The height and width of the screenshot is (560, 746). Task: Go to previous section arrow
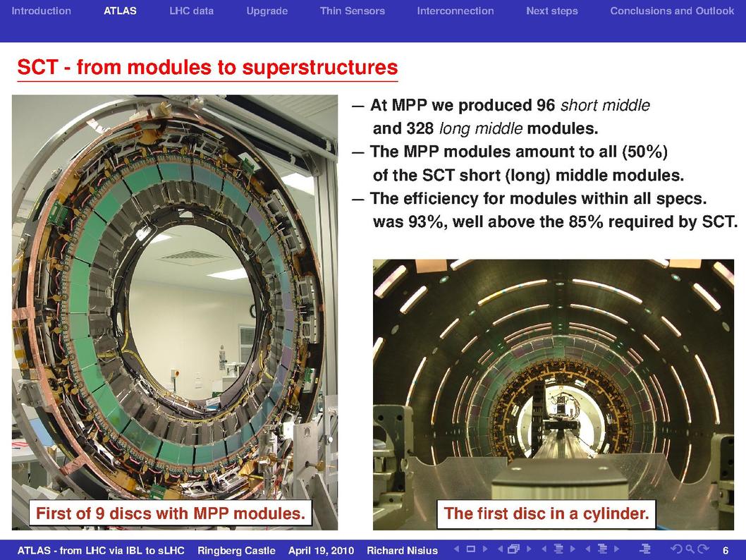click(588, 549)
